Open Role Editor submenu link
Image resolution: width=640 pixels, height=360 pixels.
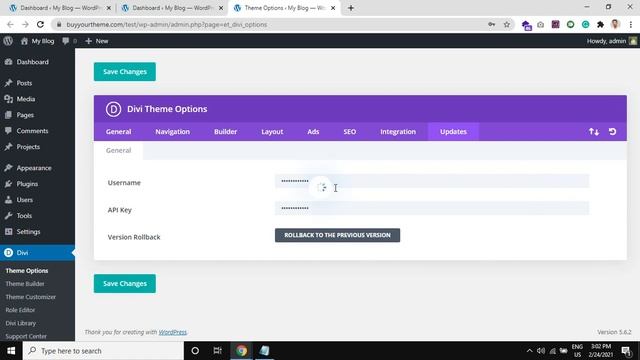[x=20, y=310]
